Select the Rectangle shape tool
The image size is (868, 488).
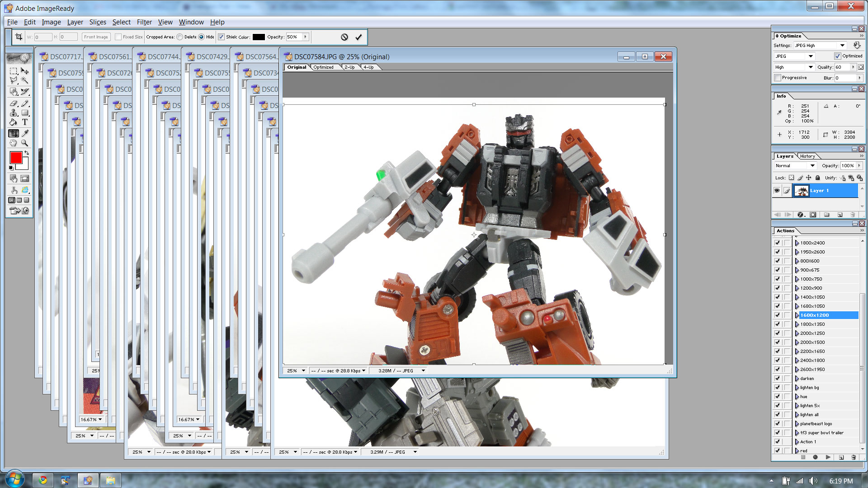click(25, 113)
